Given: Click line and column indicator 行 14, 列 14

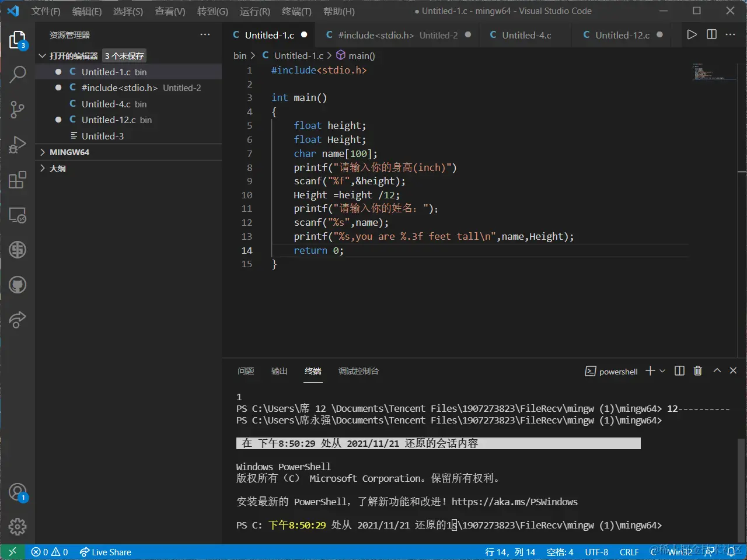Looking at the screenshot, I should [x=510, y=552].
